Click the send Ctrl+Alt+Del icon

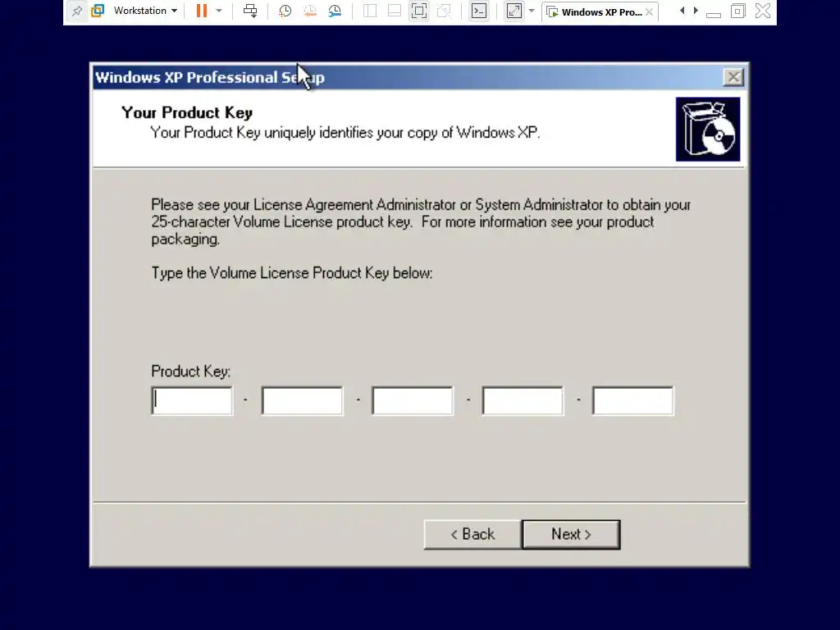click(250, 11)
